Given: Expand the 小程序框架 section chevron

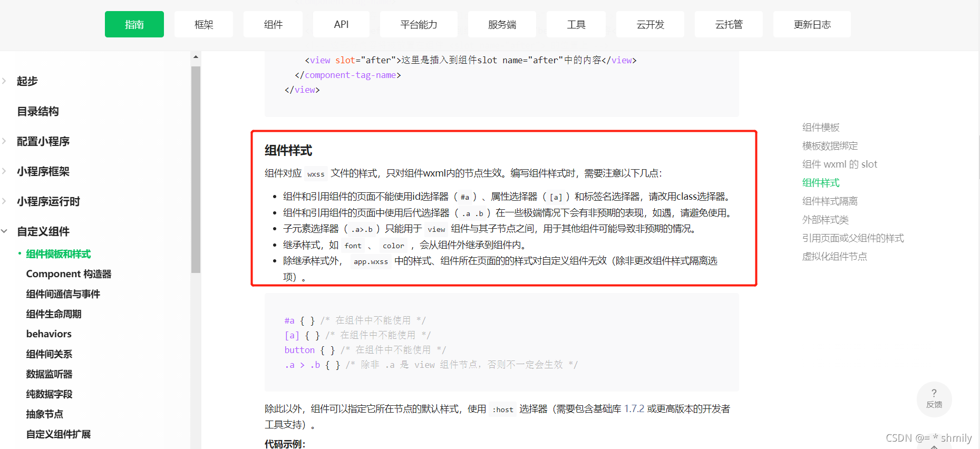Looking at the screenshot, I should (x=4, y=171).
